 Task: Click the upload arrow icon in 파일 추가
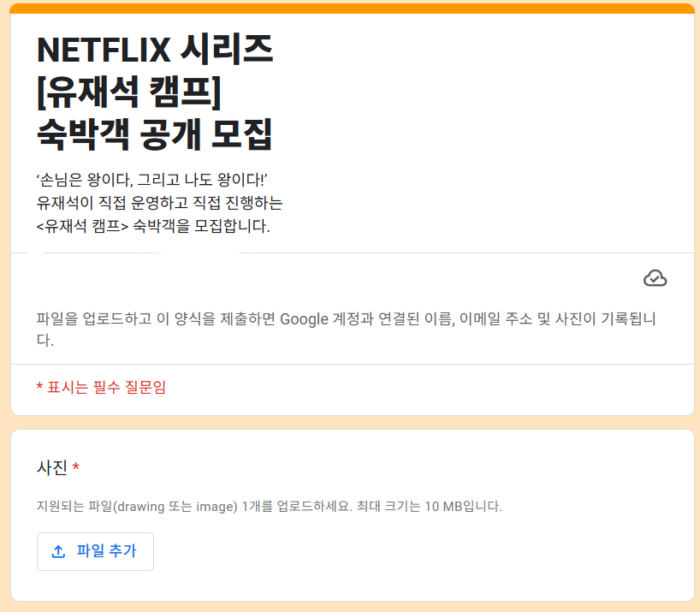58,551
